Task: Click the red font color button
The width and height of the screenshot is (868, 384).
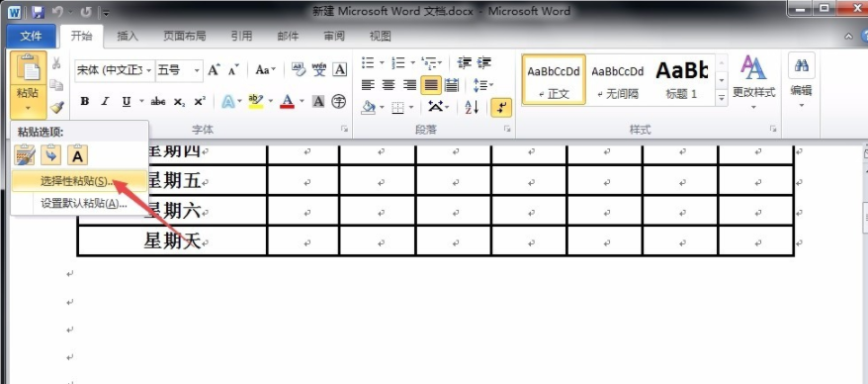Action: [x=288, y=101]
